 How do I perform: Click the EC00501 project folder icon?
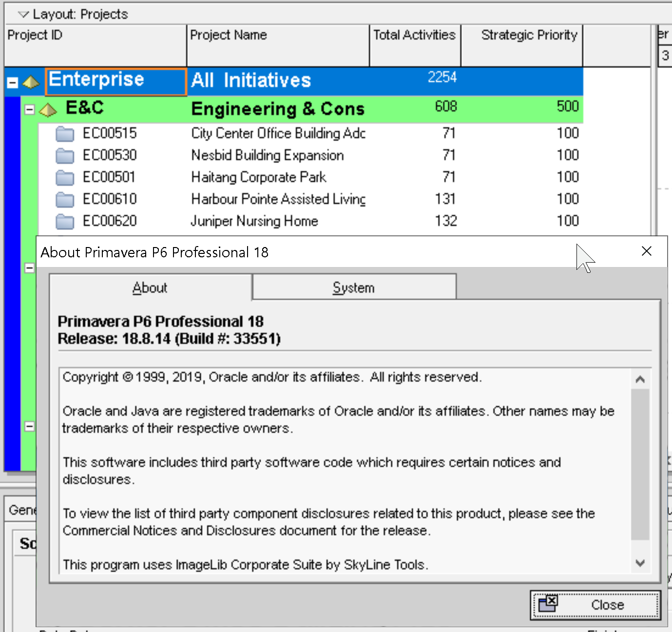click(x=65, y=177)
